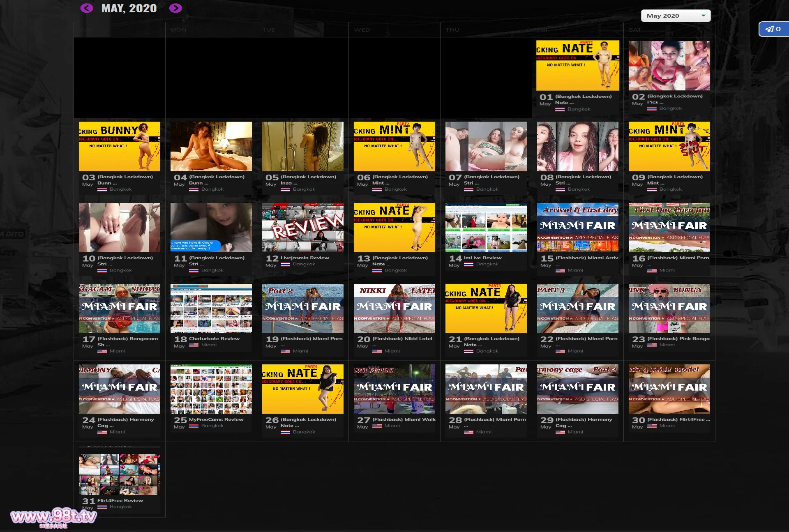
Task: Go to next month with right arrow
Action: pyautogui.click(x=175, y=8)
